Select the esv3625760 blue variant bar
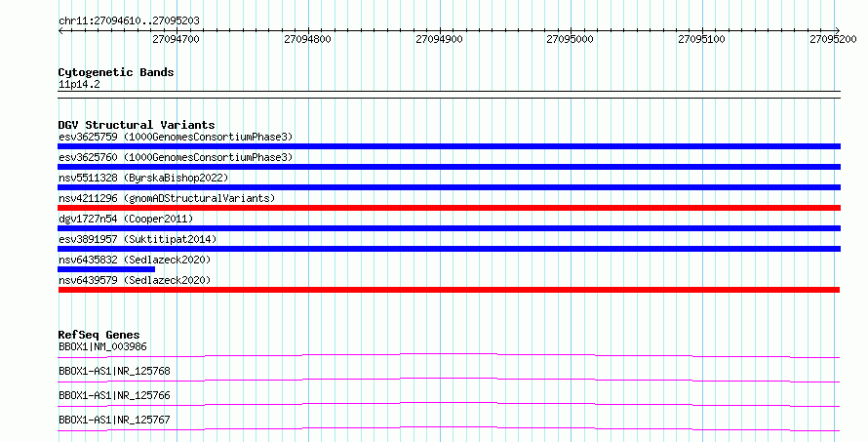Screen dimensions: 868x442 pyautogui.click(x=449, y=167)
